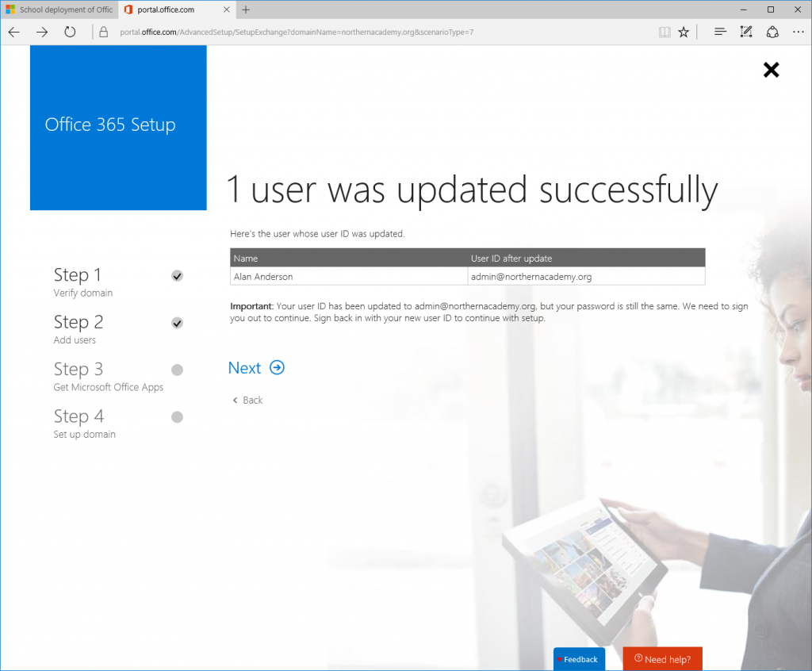This screenshot has width=812, height=671.
Task: Maximize the browser window
Action: coord(771,10)
